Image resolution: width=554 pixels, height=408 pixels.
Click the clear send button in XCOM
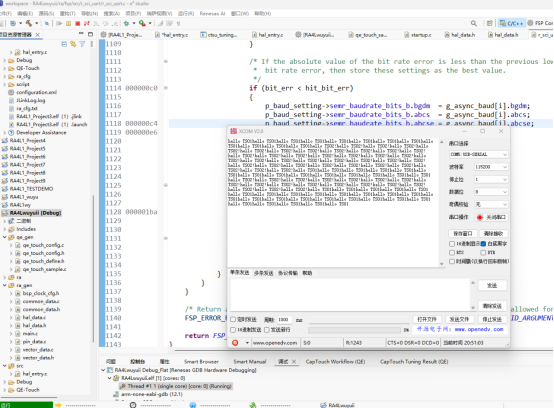[x=492, y=306]
